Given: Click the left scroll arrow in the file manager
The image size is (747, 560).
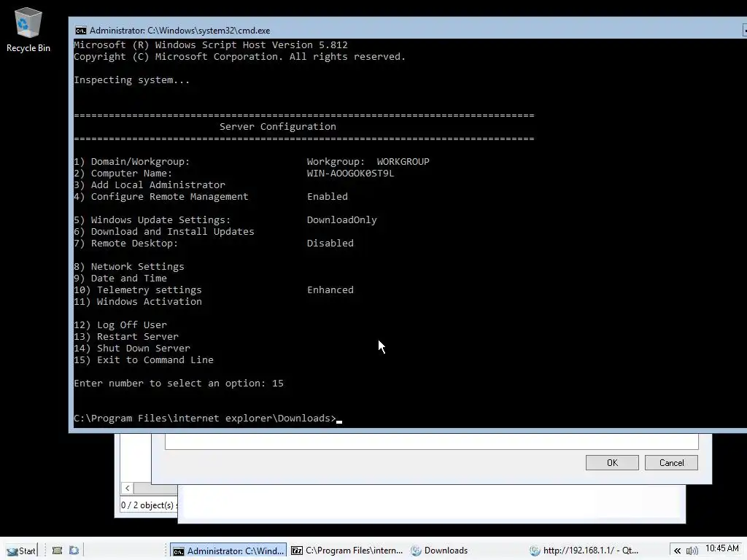Looking at the screenshot, I should [127, 488].
